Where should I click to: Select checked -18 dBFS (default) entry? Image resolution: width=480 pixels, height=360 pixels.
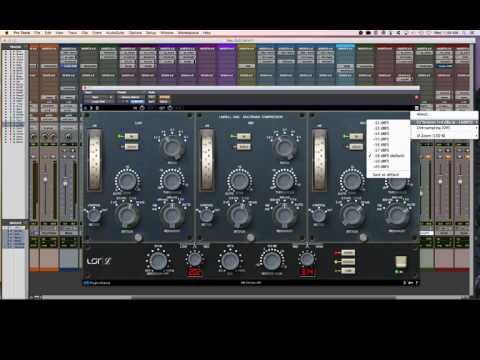pyautogui.click(x=389, y=156)
